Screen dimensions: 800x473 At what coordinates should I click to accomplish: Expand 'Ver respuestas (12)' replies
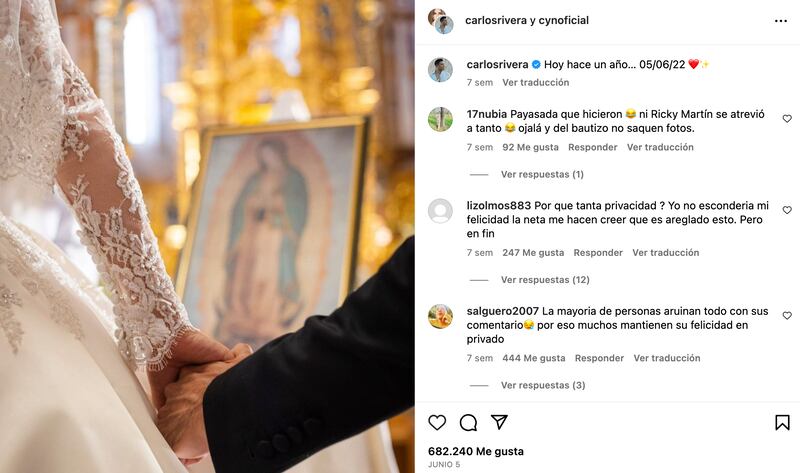[x=545, y=280]
